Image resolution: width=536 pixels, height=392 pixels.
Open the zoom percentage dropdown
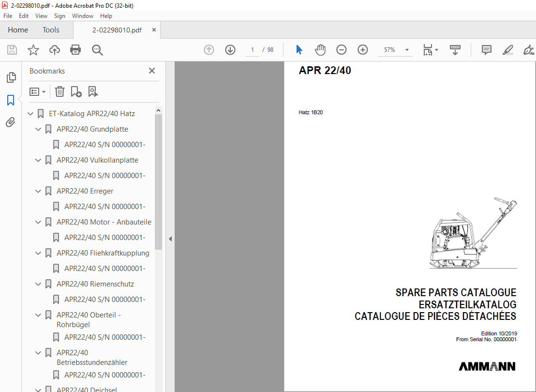coord(407,50)
